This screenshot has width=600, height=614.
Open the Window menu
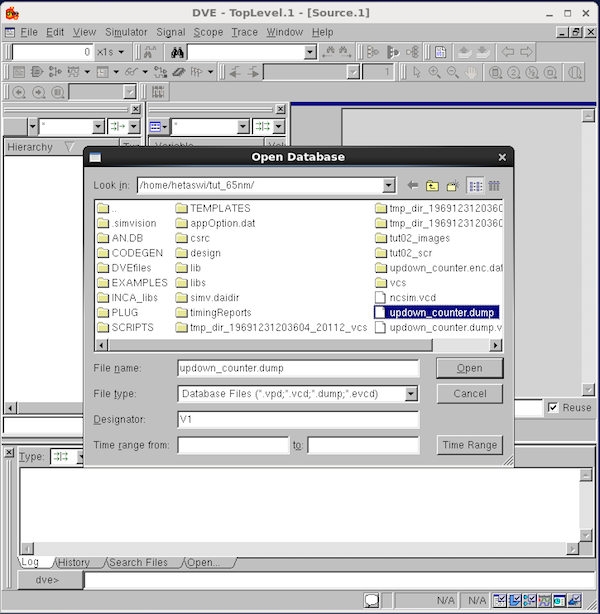point(285,32)
